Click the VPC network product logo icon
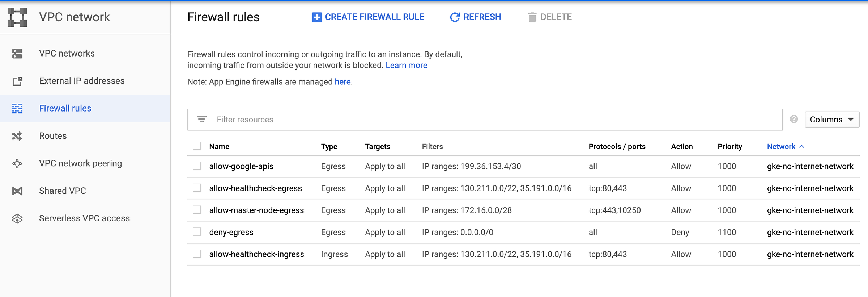Image resolution: width=868 pixels, height=297 pixels. 17,17
